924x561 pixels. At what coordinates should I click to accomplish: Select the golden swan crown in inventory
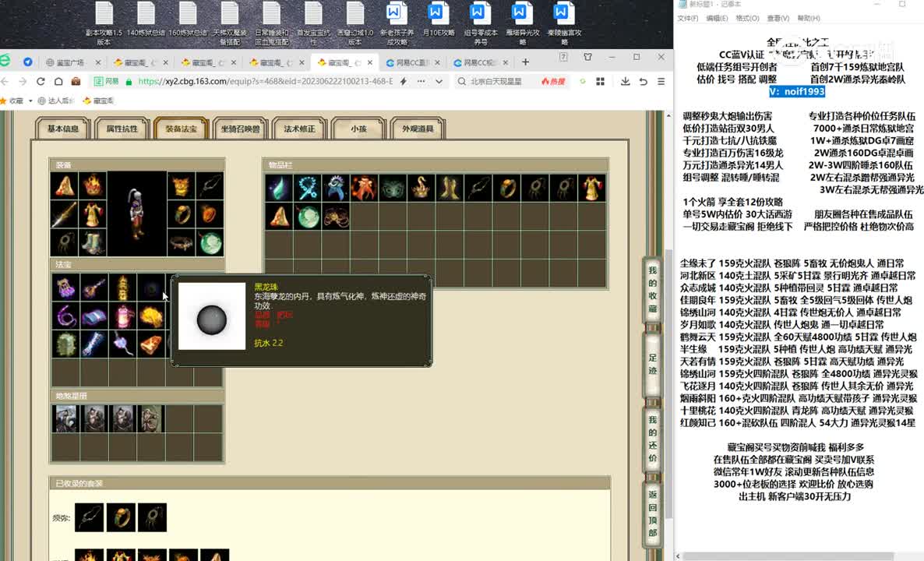[421, 188]
